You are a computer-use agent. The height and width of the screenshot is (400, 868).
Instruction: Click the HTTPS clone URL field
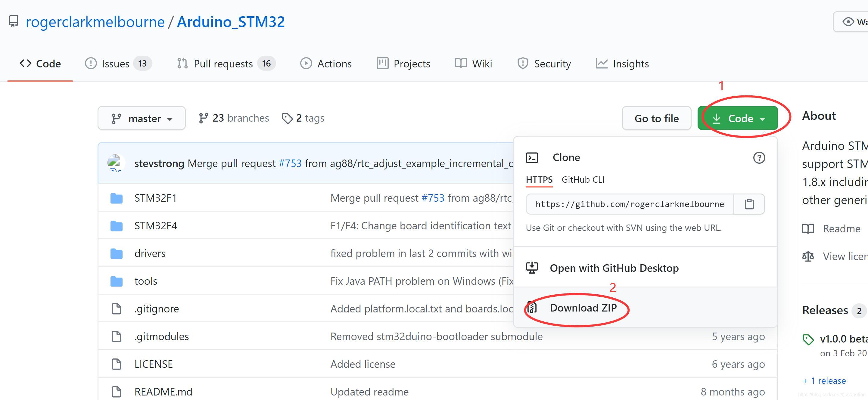[629, 204]
